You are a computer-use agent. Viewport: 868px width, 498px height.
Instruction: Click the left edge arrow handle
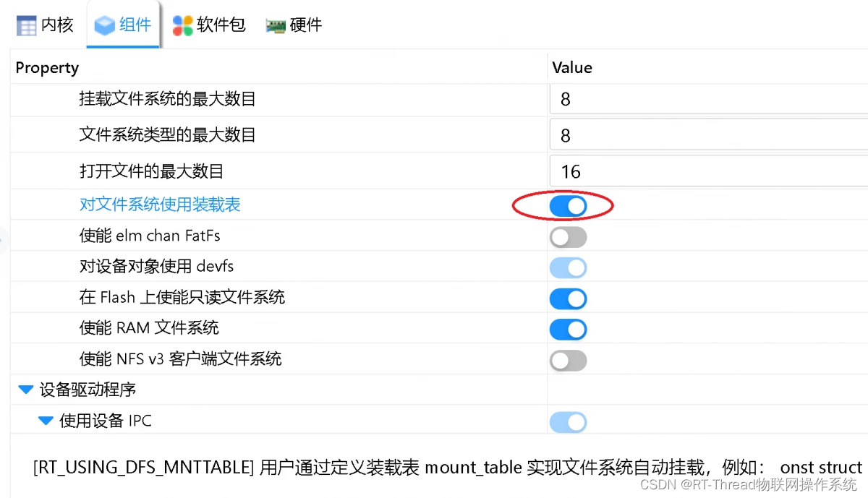(x=4, y=239)
